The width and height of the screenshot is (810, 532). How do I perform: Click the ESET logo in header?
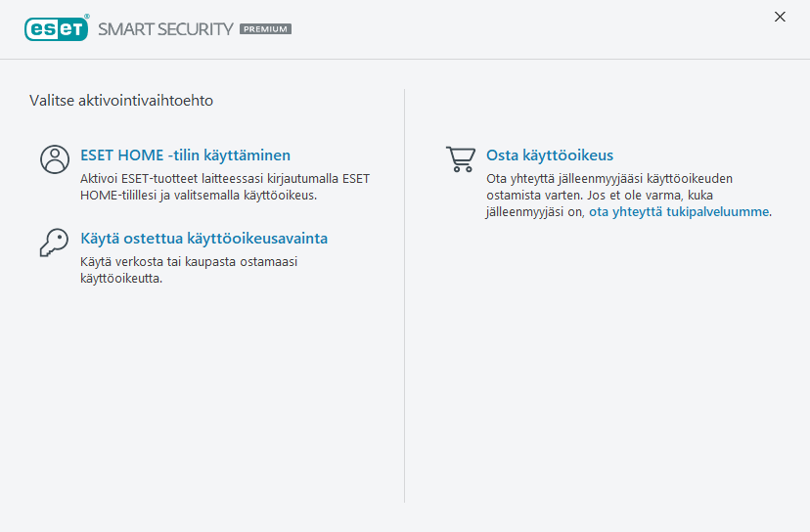(x=56, y=28)
